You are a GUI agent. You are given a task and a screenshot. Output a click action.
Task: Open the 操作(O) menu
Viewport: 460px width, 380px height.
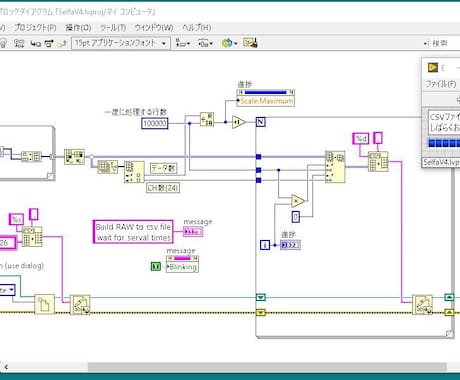click(78, 28)
